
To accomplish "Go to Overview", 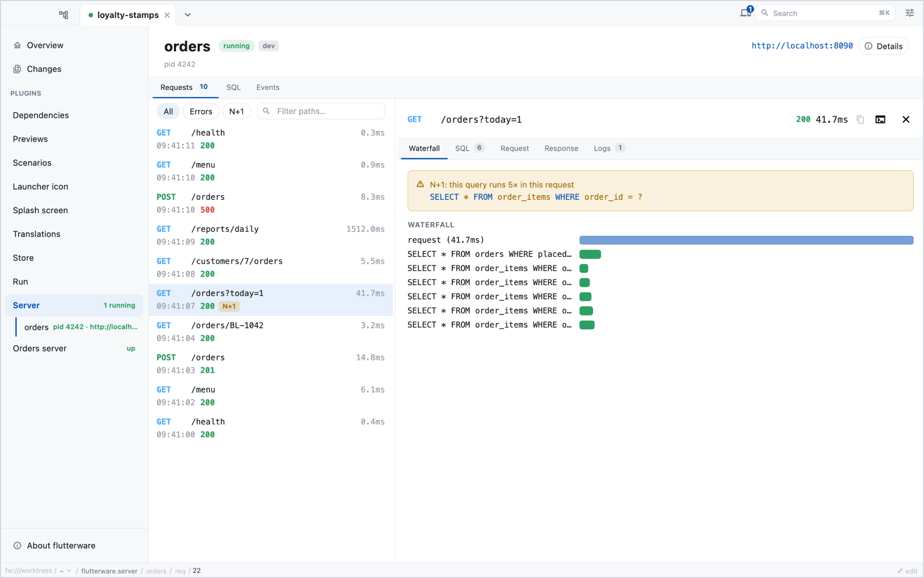I will [x=74, y=45].
